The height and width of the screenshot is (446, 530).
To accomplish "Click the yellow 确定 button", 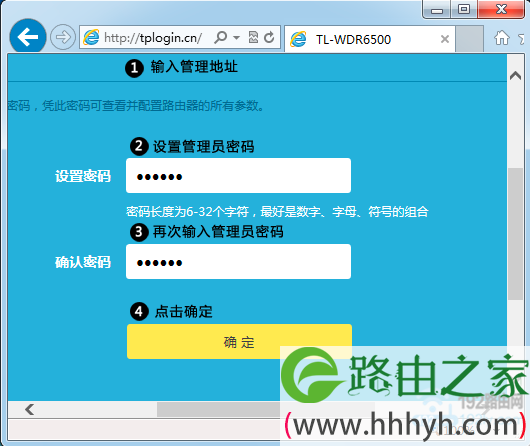I will click(x=239, y=342).
